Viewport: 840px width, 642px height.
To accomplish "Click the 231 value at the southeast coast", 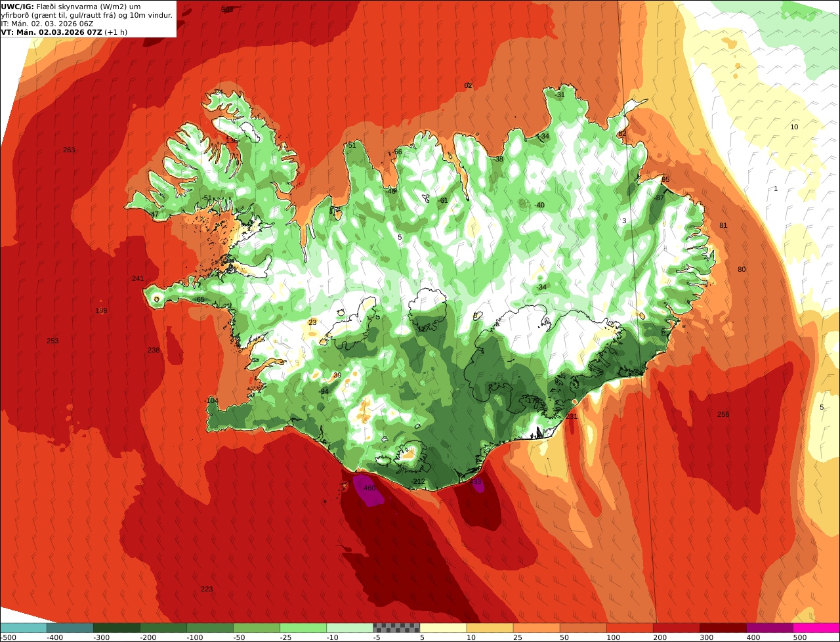I will (x=572, y=417).
